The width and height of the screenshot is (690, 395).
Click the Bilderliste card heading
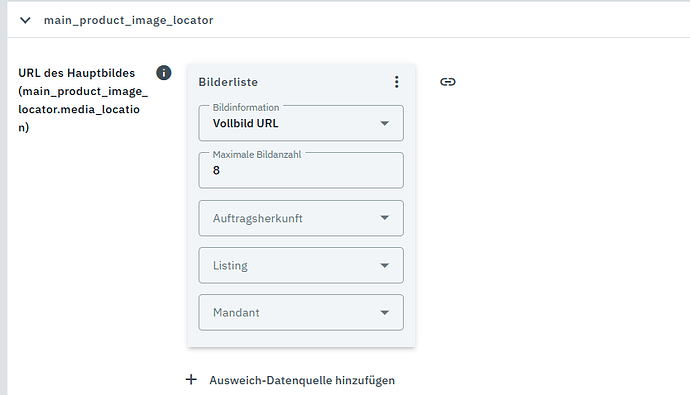click(x=228, y=82)
